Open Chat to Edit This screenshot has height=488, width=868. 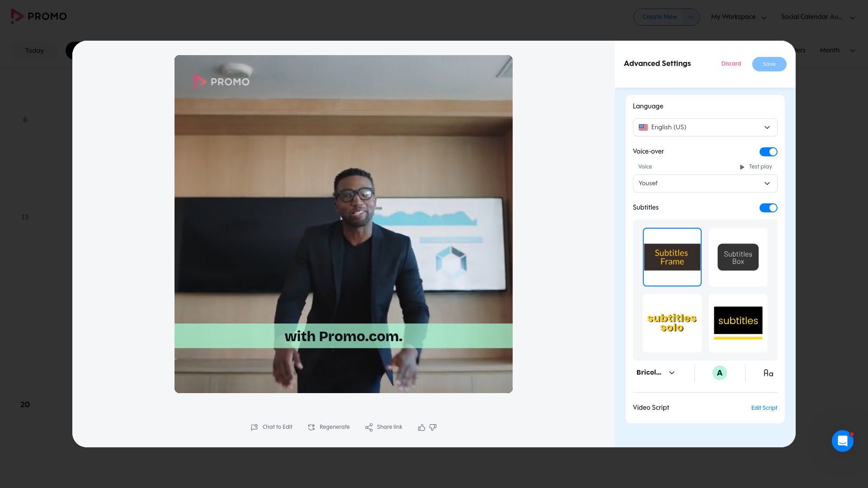272,427
